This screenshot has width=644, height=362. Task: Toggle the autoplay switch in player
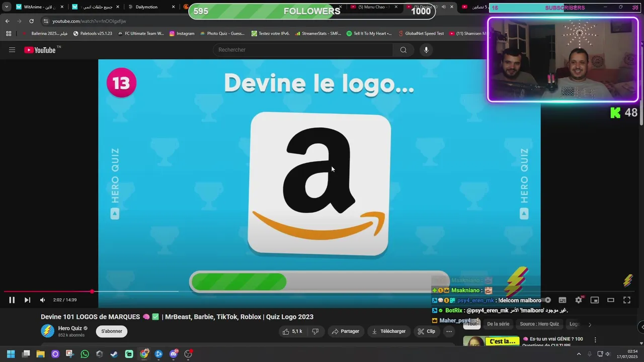tap(547, 300)
